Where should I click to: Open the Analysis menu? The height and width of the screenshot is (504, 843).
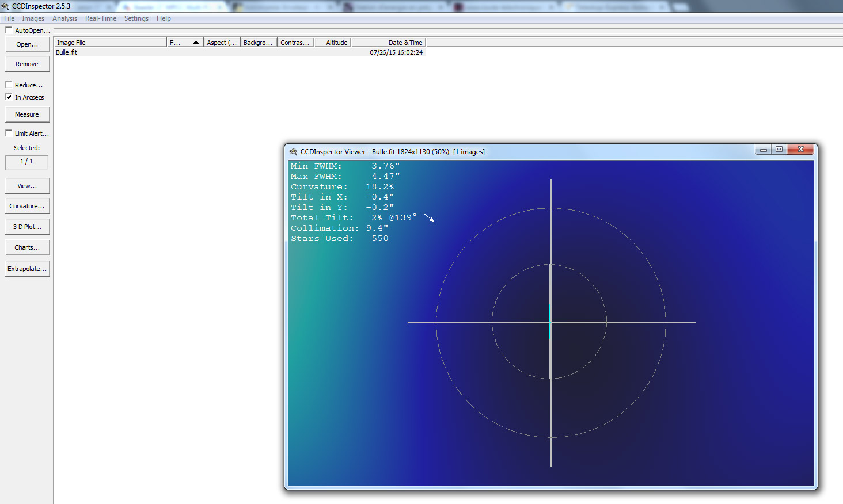click(x=64, y=18)
